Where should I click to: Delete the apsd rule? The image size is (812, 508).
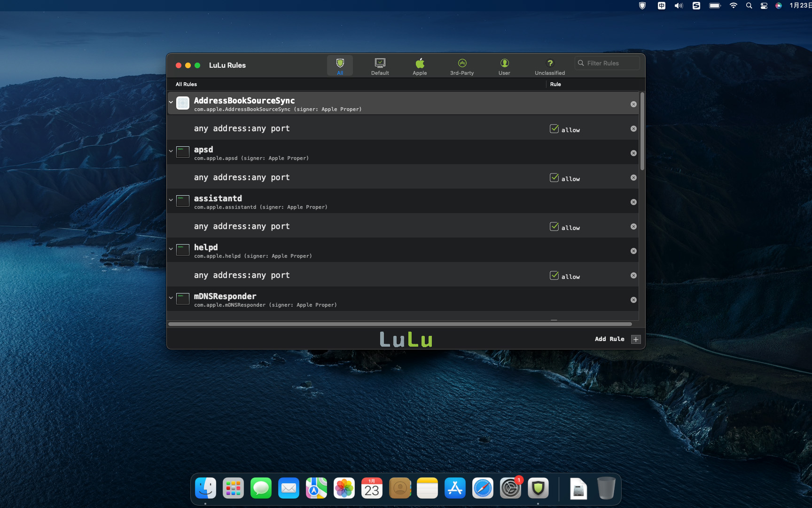(633, 153)
